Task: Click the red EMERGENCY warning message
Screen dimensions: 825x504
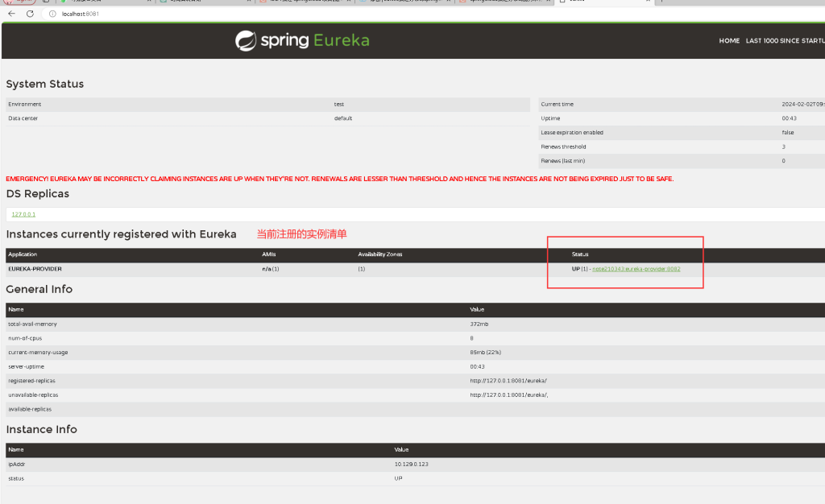Action: pyautogui.click(x=339, y=180)
